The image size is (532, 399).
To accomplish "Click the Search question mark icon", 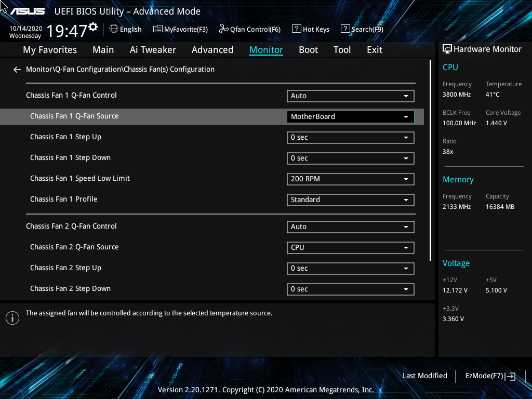I will tap(345, 29).
